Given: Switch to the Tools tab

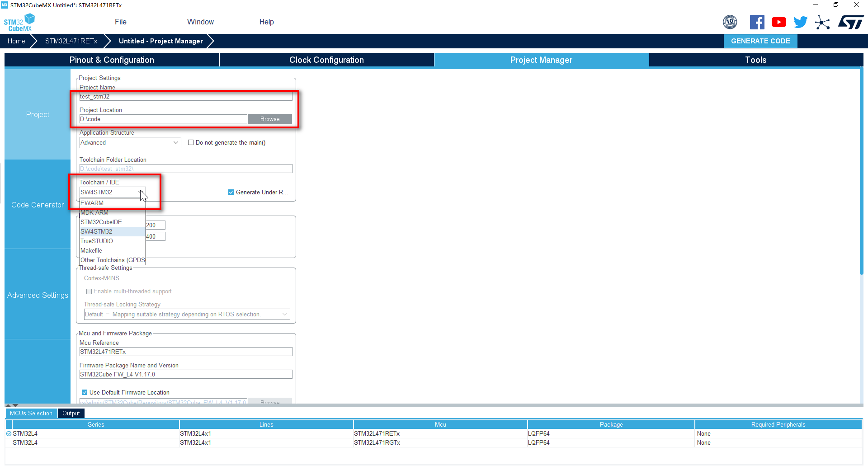Looking at the screenshot, I should click(756, 60).
